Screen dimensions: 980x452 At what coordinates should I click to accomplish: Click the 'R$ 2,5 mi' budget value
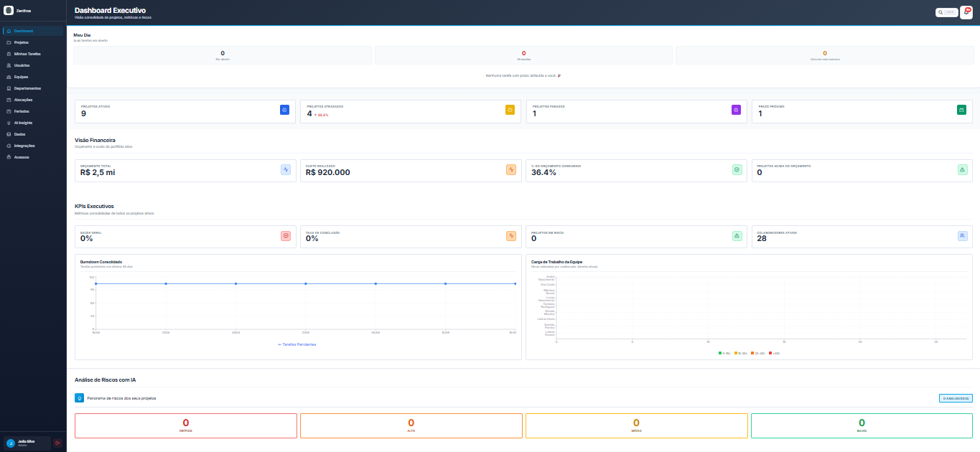(x=98, y=172)
